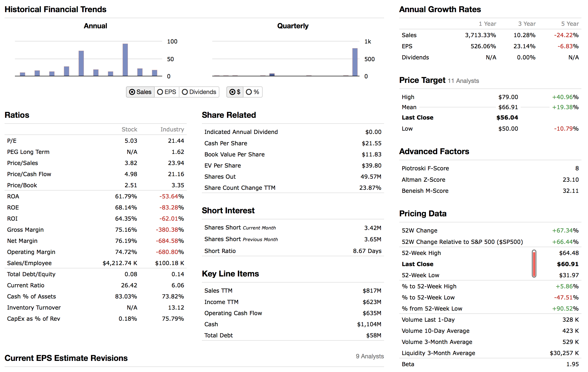The height and width of the screenshot is (372, 588).
Task: Click the tallest bar in Annual chart
Action: [x=125, y=60]
